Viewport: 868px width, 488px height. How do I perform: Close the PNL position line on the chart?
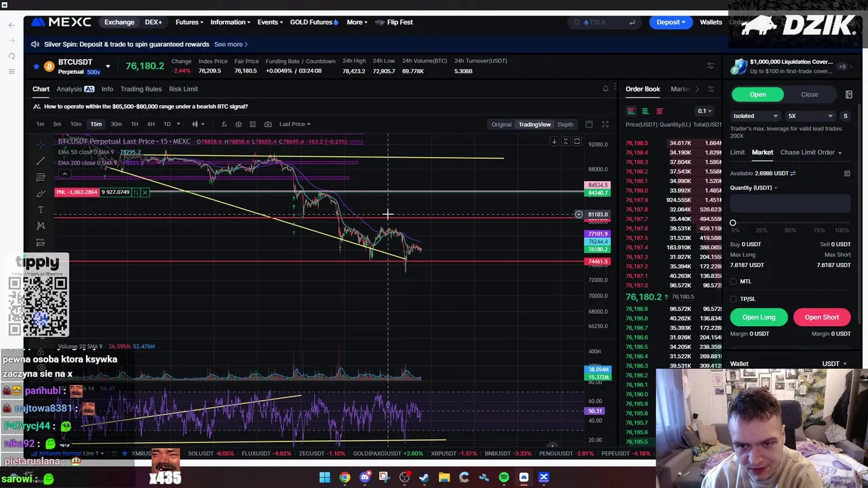point(144,192)
